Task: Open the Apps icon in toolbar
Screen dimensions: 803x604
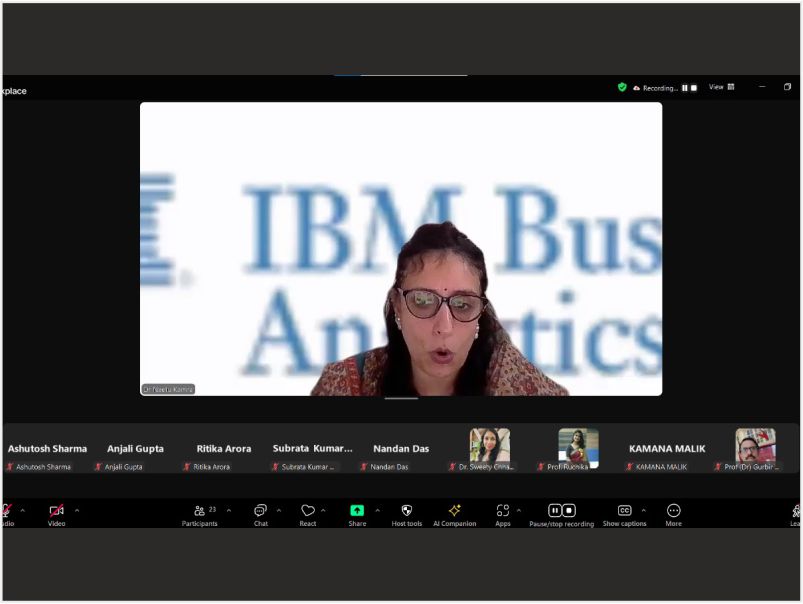Action: [502, 511]
